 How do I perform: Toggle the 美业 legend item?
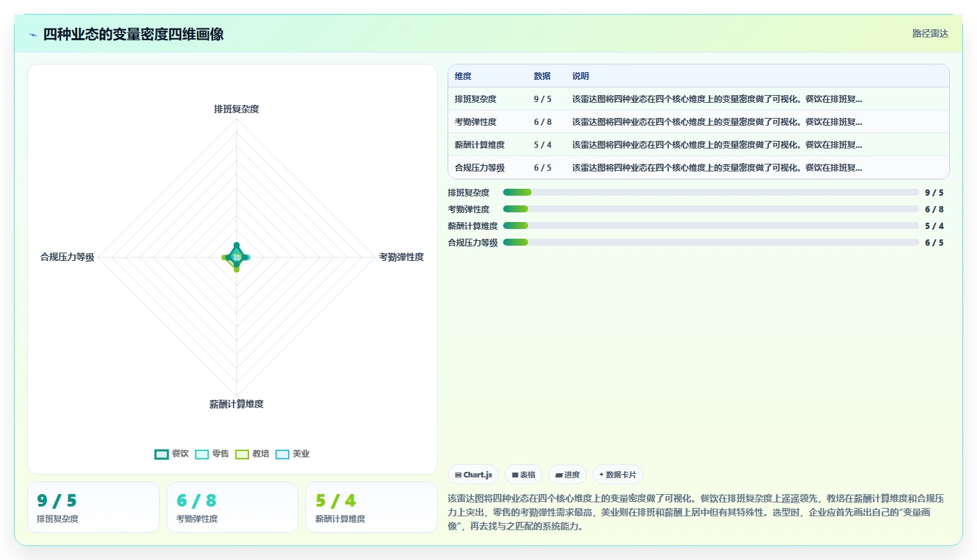tap(292, 454)
